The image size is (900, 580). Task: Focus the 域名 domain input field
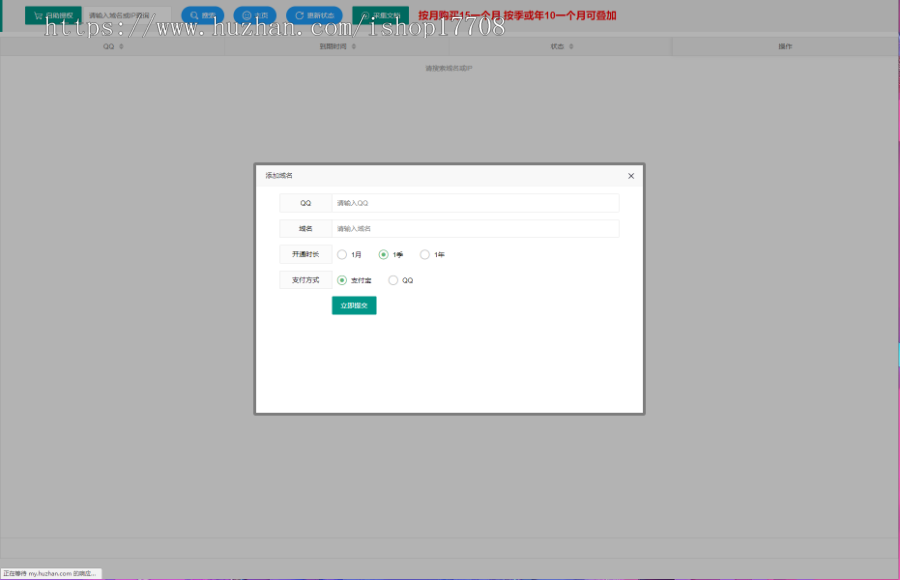tap(475, 229)
